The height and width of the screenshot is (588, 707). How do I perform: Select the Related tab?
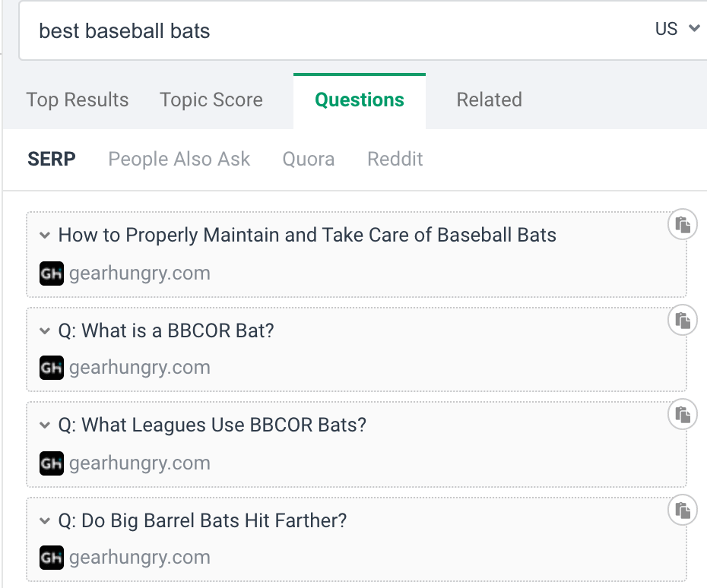[x=489, y=100]
